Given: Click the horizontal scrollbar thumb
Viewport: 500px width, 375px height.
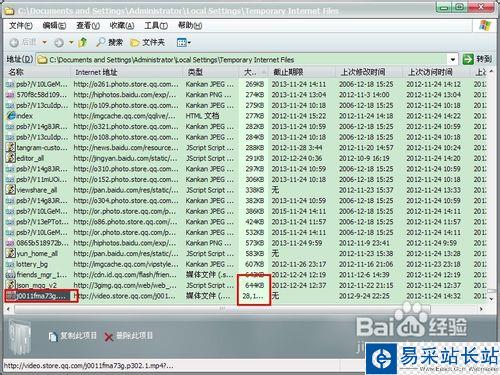Looking at the screenshot, I should pyautogui.click(x=222, y=309).
